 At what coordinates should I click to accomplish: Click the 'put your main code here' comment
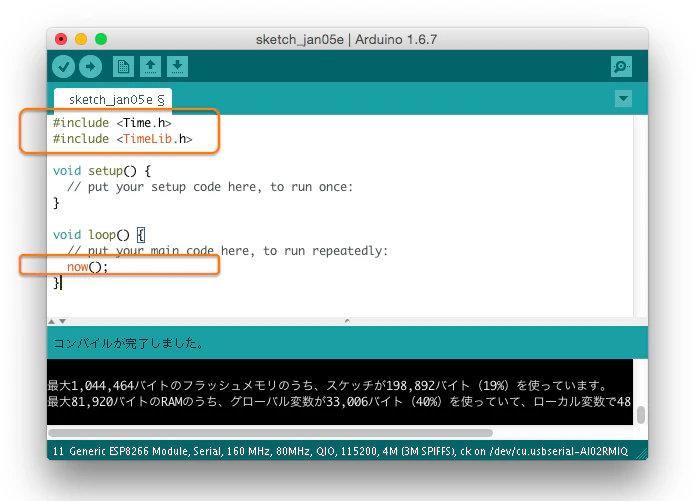tap(227, 251)
